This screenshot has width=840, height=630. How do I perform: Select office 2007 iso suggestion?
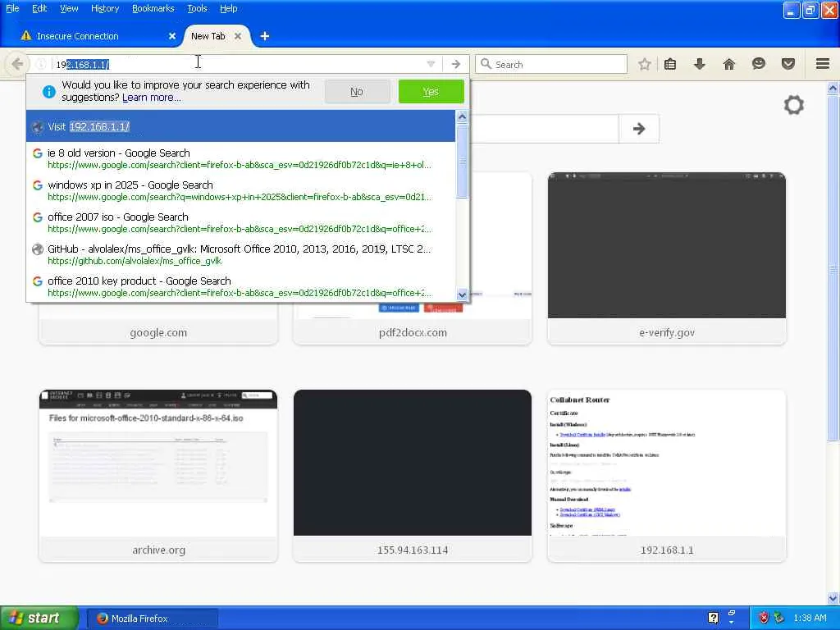(240, 222)
